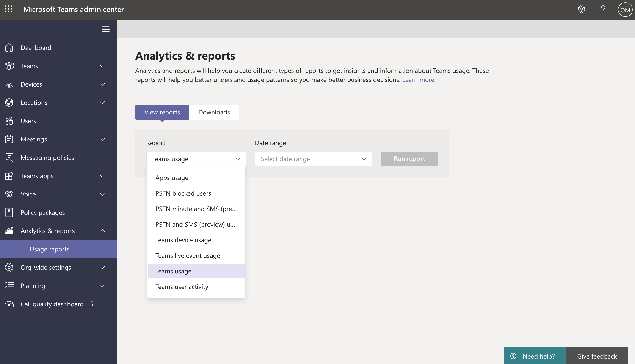
Task: Click the Call quality dashboard icon
Action: click(x=10, y=304)
